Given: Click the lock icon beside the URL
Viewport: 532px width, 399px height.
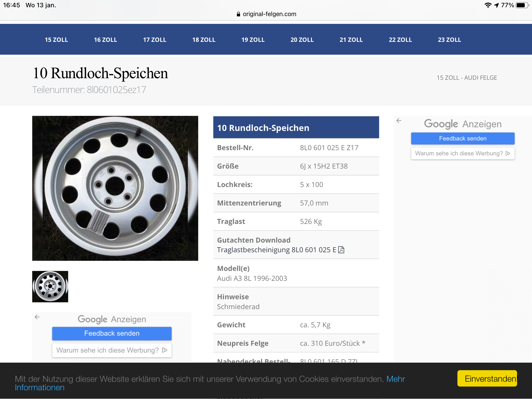Looking at the screenshot, I should [238, 14].
